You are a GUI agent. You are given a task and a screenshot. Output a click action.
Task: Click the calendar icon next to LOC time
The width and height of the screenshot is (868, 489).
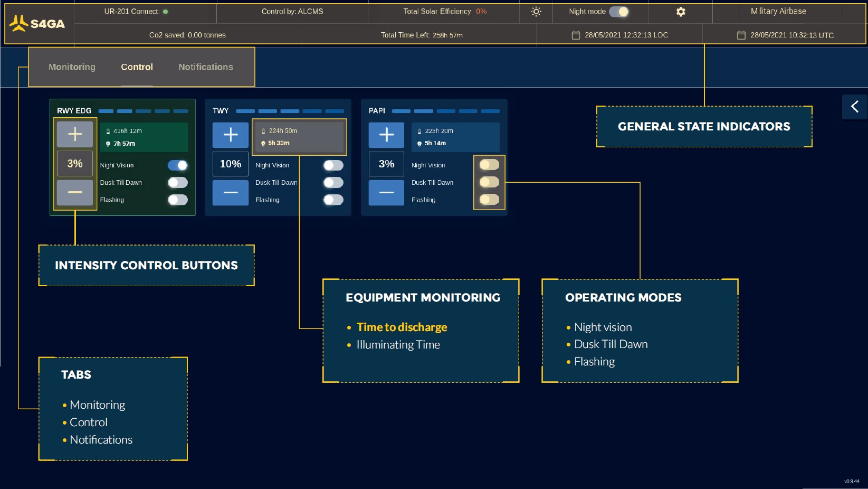tap(575, 35)
